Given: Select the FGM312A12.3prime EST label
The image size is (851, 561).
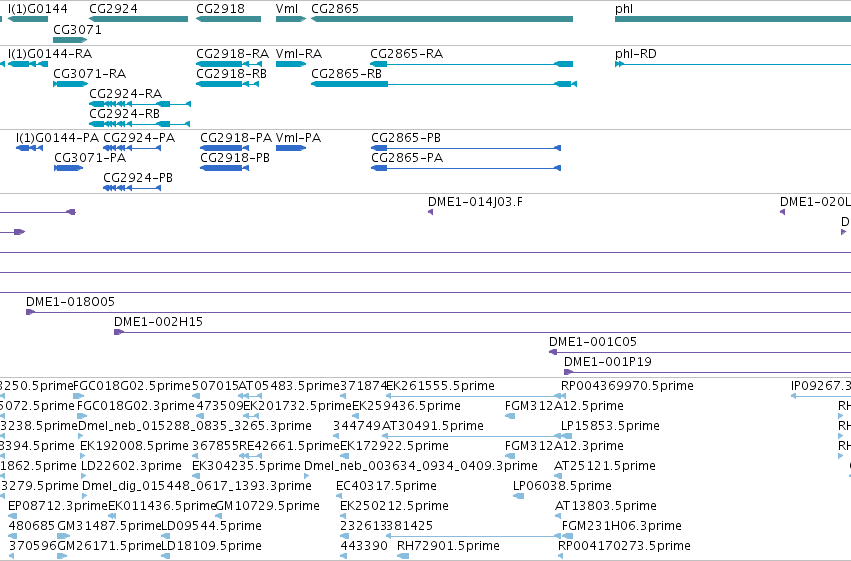Looking at the screenshot, I should [x=564, y=446].
